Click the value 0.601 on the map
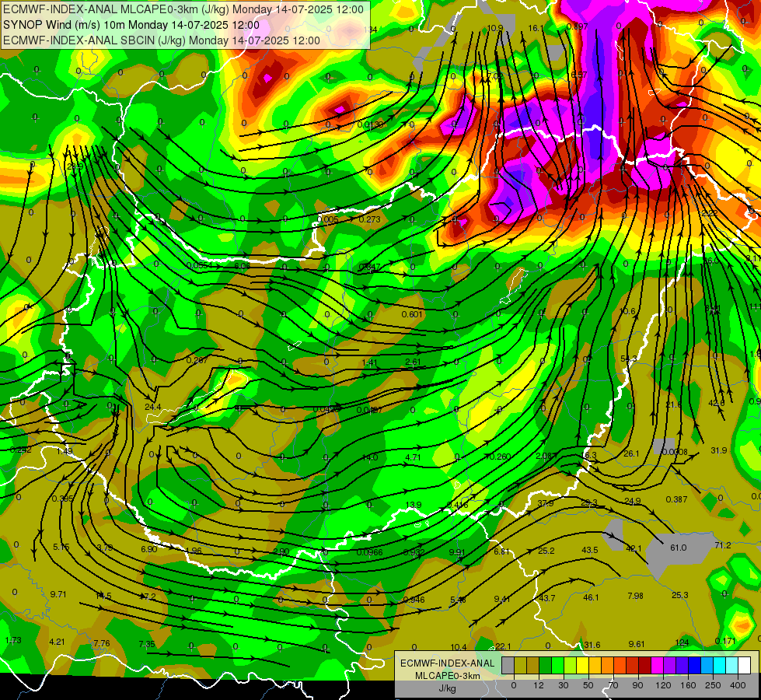761x700 pixels. click(x=412, y=314)
